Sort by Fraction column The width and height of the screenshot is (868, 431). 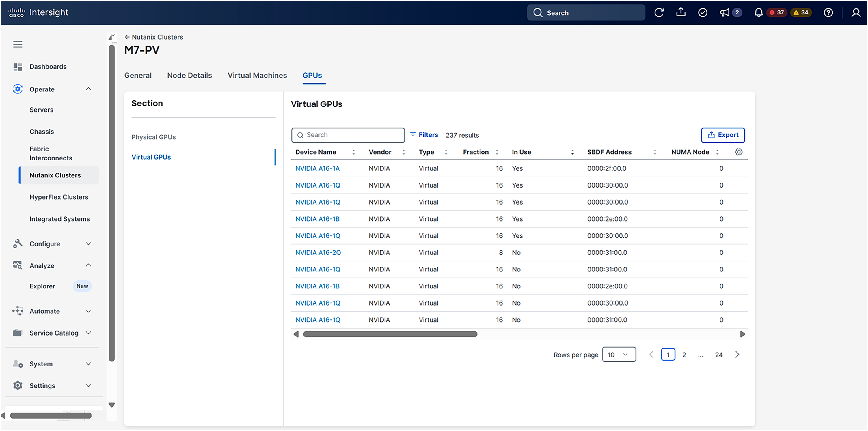(x=497, y=152)
